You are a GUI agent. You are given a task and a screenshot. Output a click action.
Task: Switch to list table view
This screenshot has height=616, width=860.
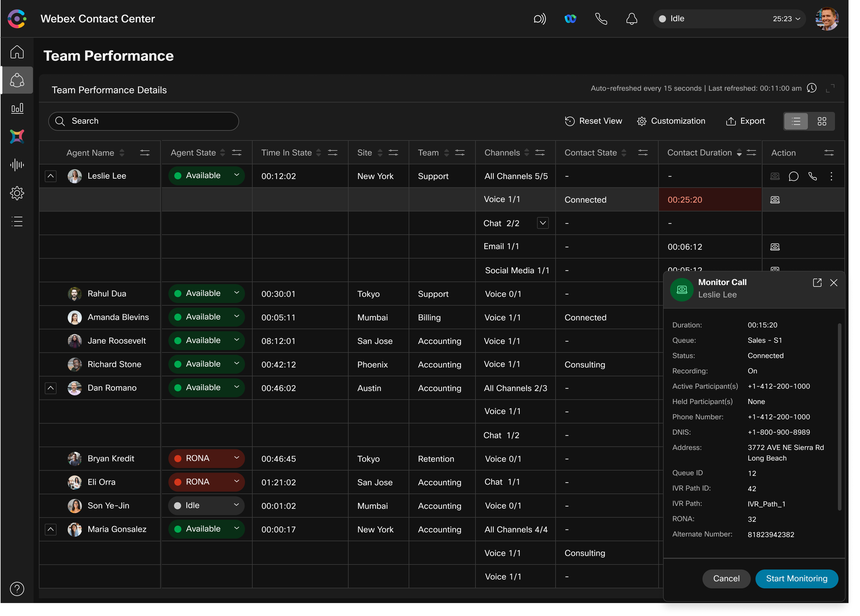[x=796, y=121]
